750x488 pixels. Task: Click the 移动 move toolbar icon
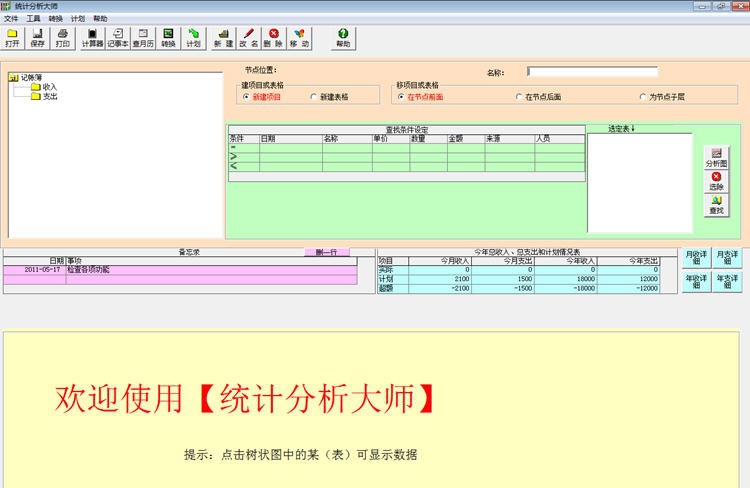[x=299, y=38]
